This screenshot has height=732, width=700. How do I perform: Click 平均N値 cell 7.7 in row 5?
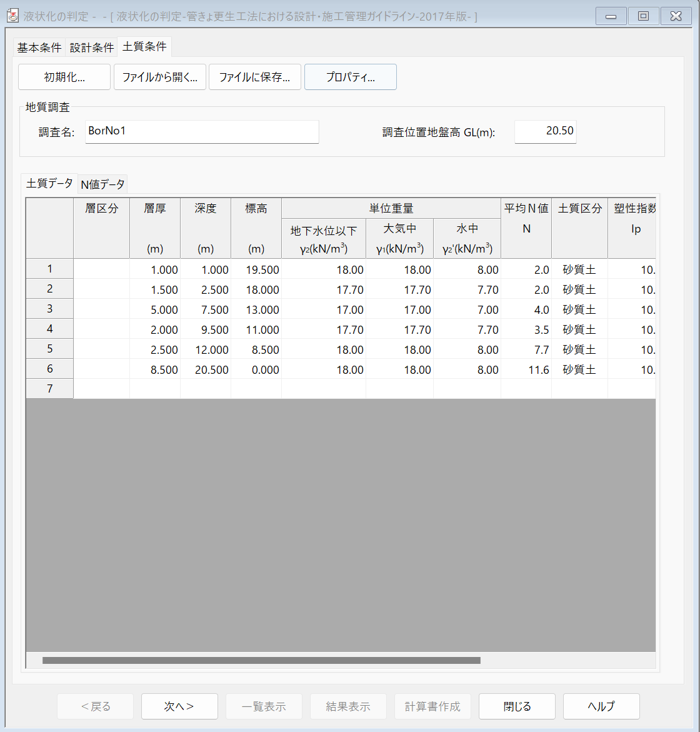[x=526, y=349]
